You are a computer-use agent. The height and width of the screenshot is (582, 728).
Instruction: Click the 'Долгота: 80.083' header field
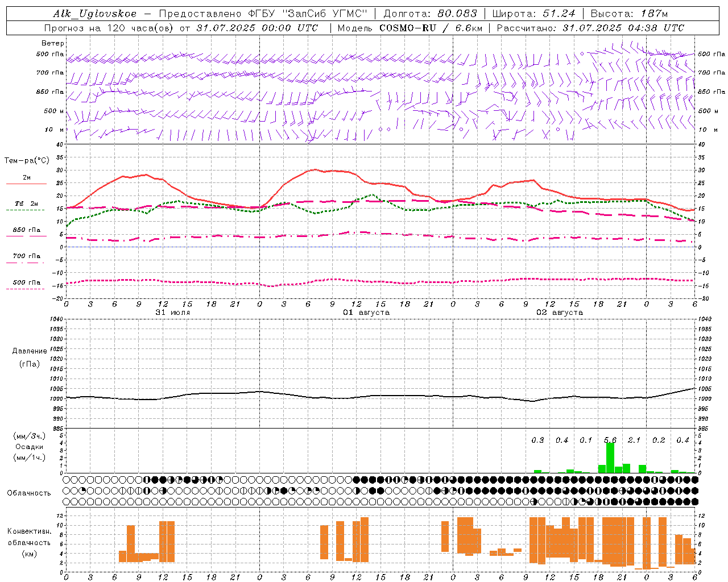[x=431, y=14]
